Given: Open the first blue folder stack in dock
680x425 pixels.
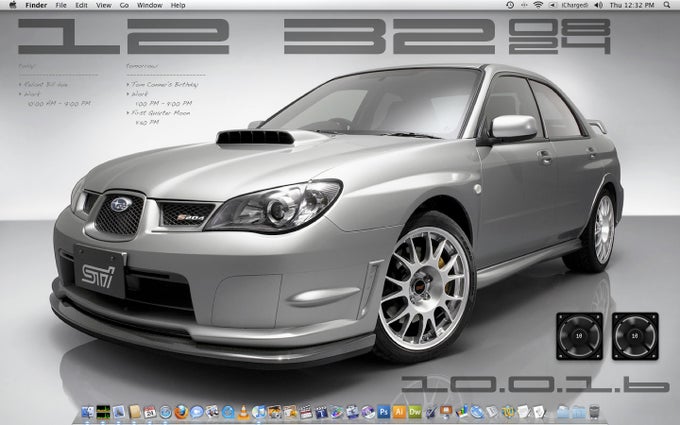Looking at the screenshot, I should tap(562, 412).
